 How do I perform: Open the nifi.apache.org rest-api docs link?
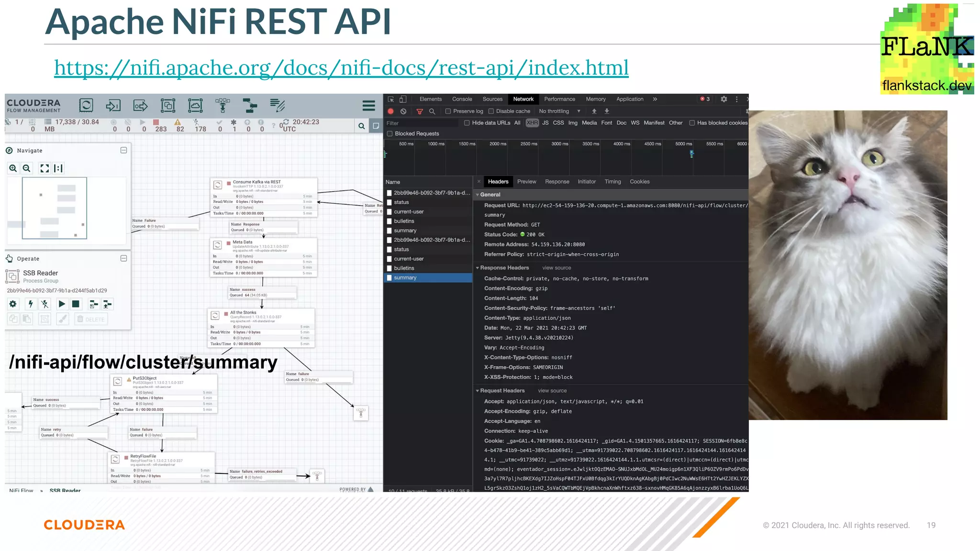[341, 68]
